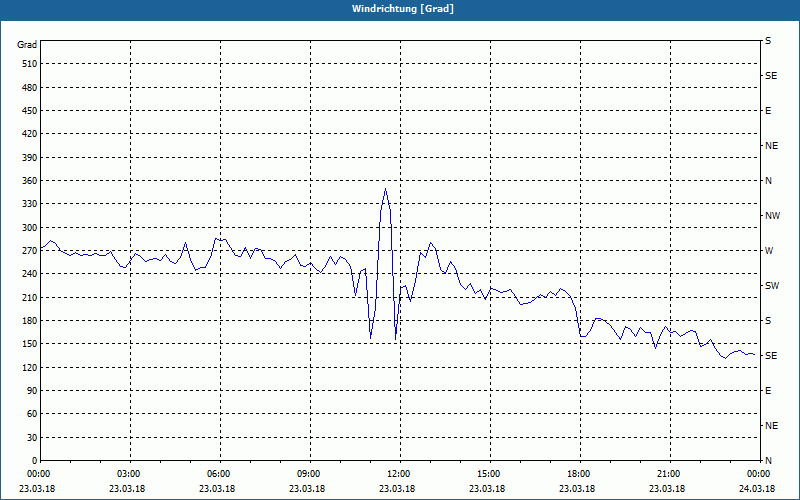Viewport: 800px width, 500px height.
Task: Select the 270 degree axis label
Action: pyautogui.click(x=29, y=251)
